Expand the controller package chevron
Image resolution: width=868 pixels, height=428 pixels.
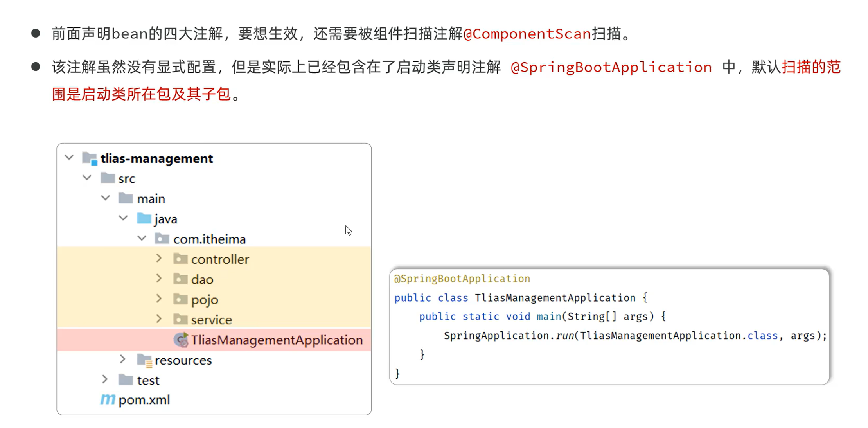pyautogui.click(x=159, y=259)
